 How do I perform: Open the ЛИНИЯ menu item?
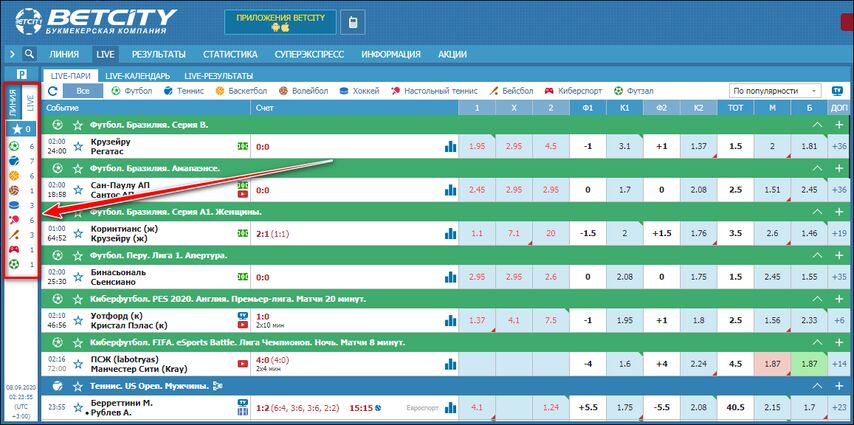click(x=64, y=54)
